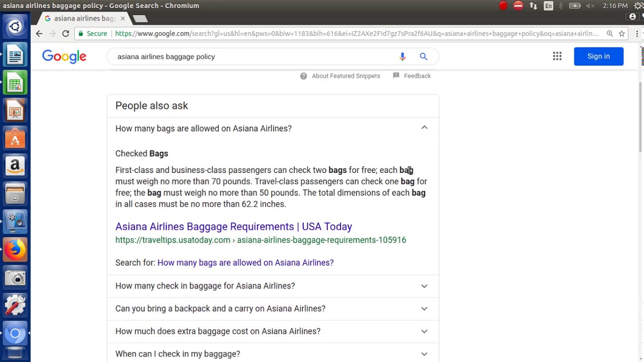Open Asiana Airlines Baggage Requirements USA Today link
644x362 pixels.
click(x=233, y=226)
